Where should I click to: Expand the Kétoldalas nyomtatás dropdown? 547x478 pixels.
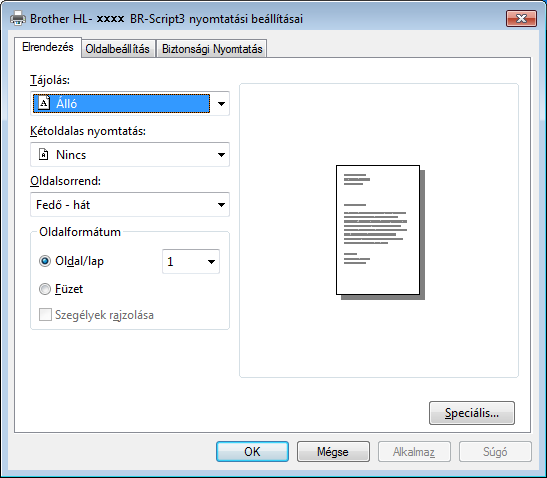pos(130,154)
